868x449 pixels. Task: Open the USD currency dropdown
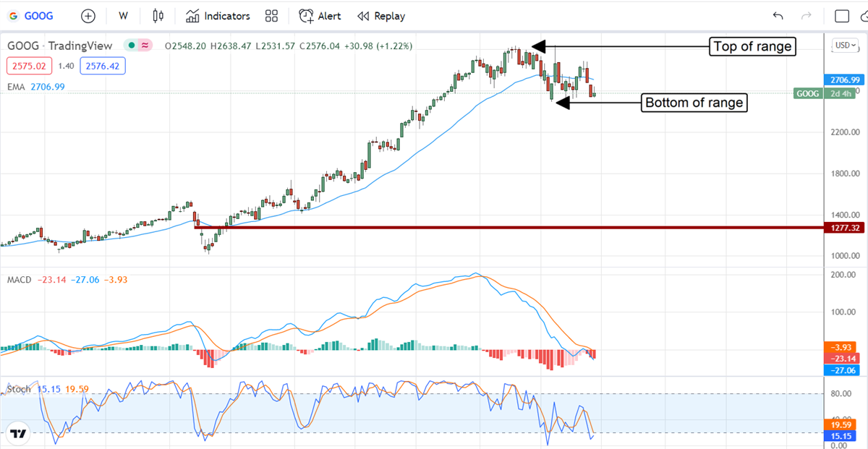(845, 45)
